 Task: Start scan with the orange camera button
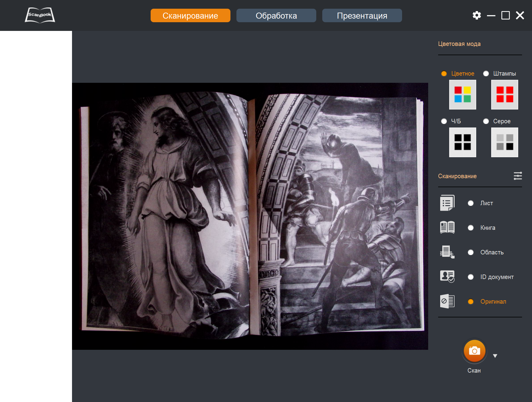474,351
